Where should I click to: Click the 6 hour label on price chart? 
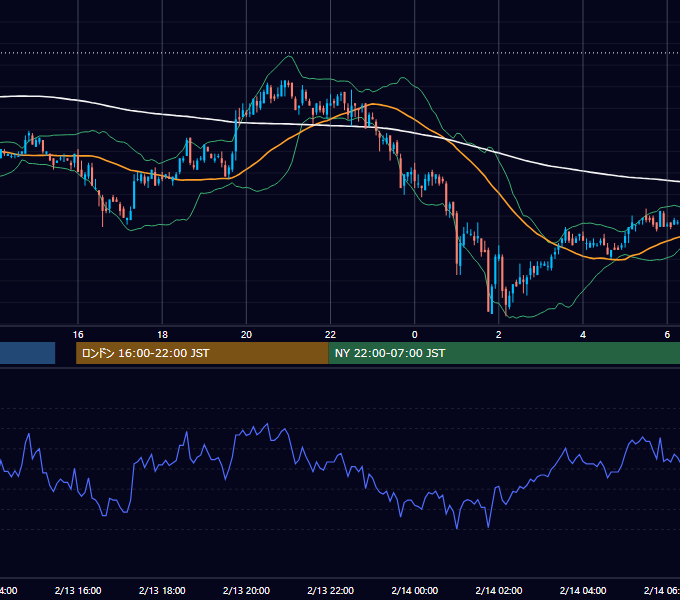pyautogui.click(x=667, y=335)
